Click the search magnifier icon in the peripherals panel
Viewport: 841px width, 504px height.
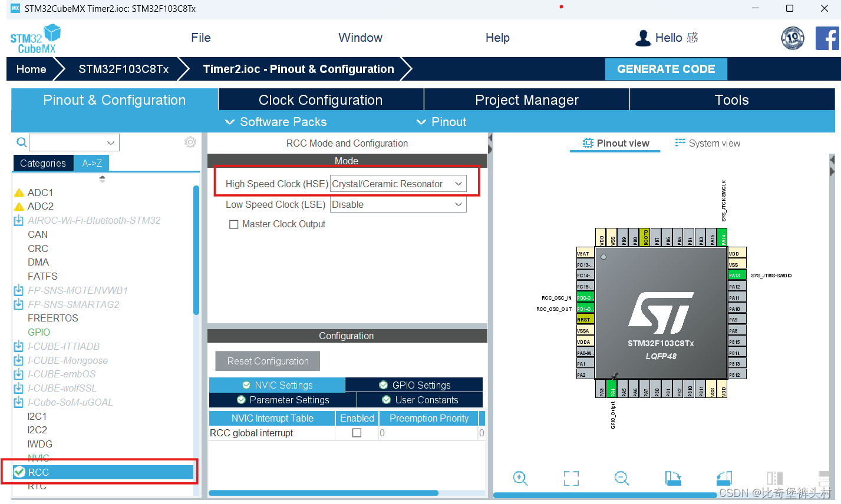point(21,142)
